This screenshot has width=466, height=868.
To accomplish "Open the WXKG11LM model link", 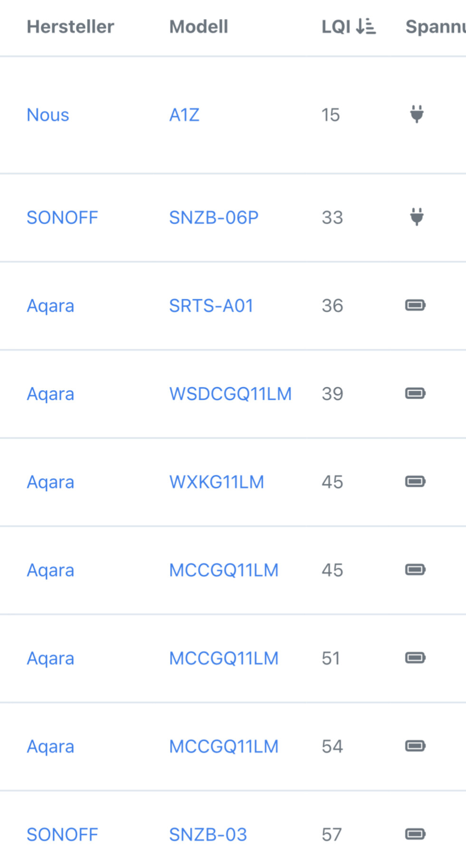I will (x=217, y=482).
